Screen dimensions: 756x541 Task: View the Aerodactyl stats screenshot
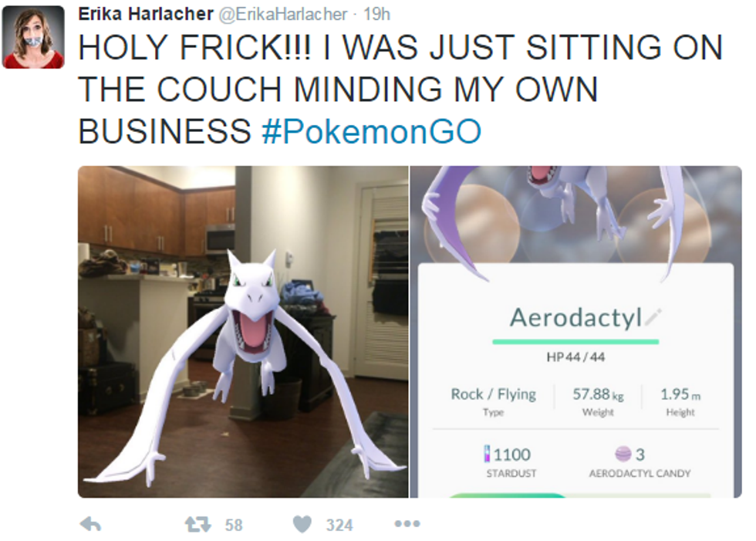[x=575, y=332]
